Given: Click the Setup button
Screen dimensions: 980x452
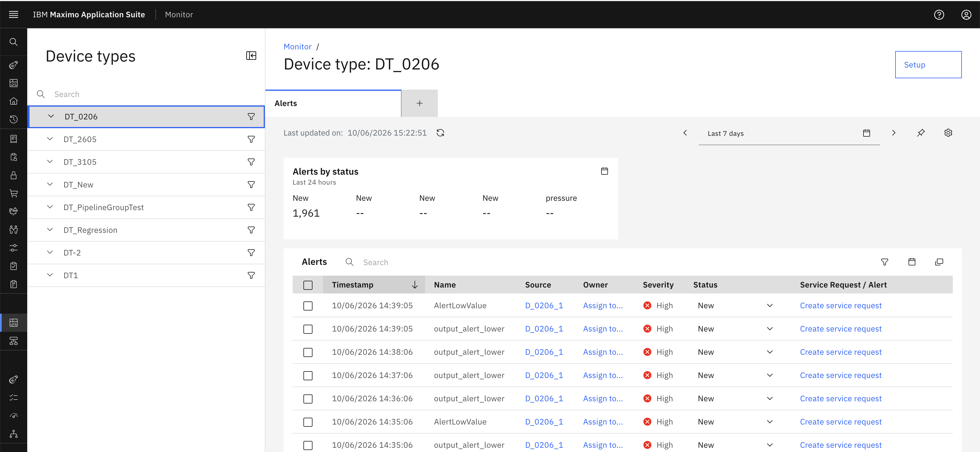Looking at the screenshot, I should [928, 65].
